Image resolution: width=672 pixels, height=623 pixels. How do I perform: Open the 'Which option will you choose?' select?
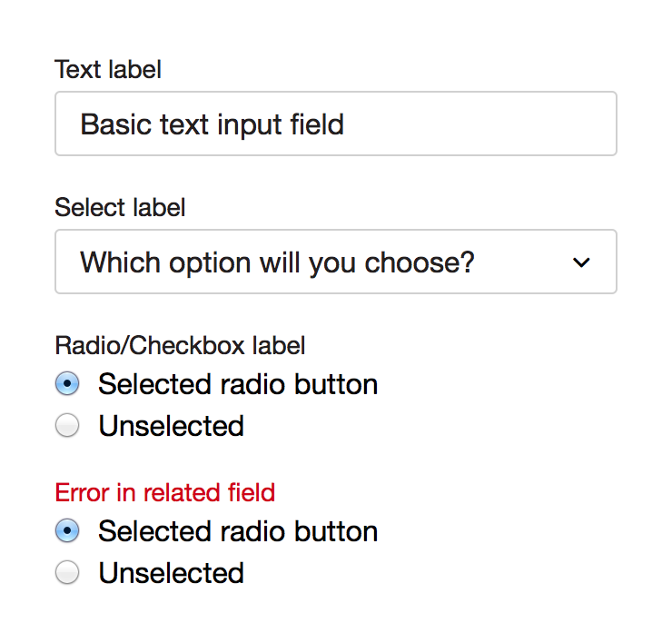coord(336,262)
